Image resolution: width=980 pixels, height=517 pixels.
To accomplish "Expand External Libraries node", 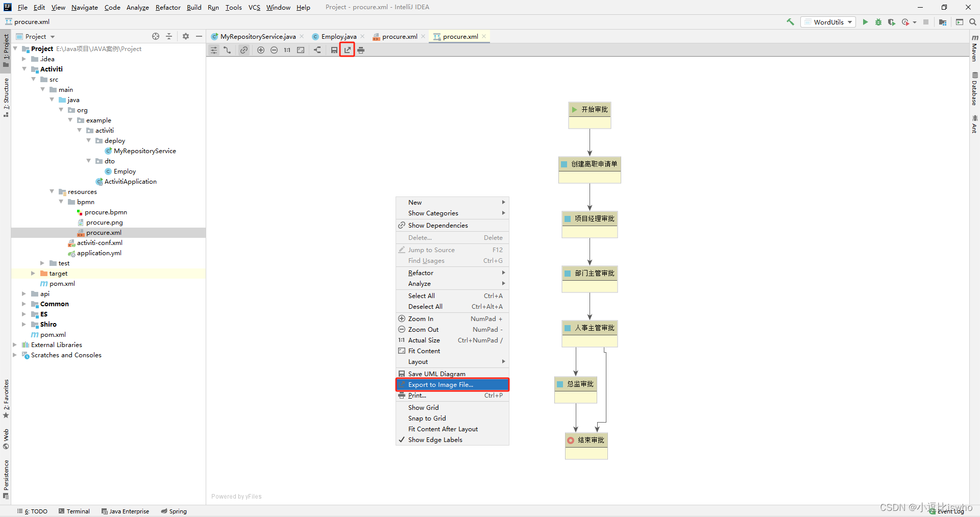I will (15, 344).
